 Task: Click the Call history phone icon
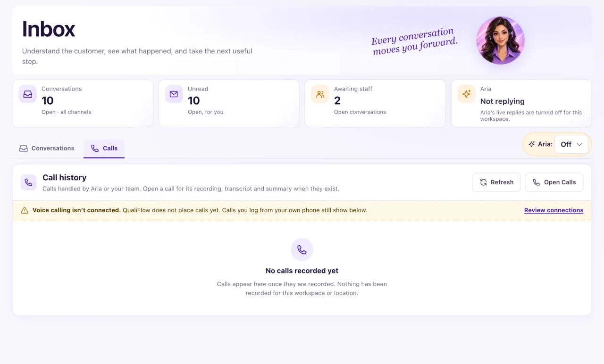coord(28,182)
